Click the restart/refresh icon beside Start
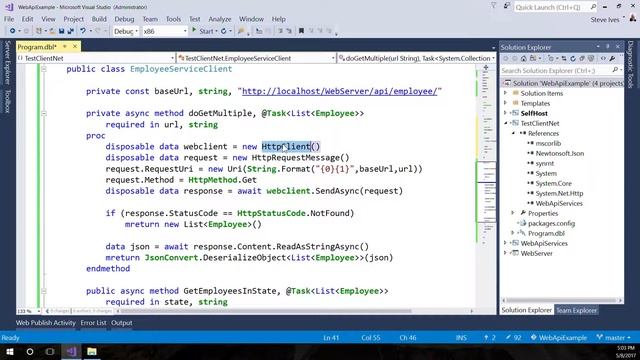This screenshot has height=360, width=640. 224,31
